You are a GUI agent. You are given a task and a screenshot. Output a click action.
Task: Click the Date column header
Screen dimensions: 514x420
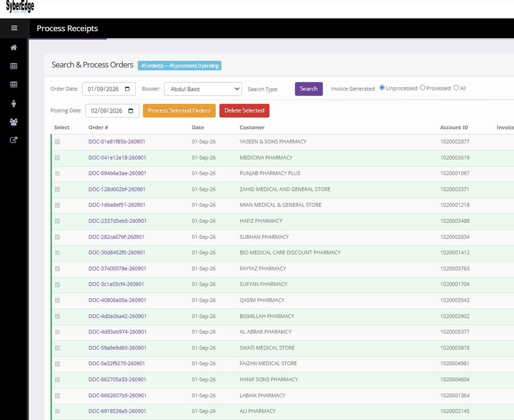click(x=198, y=127)
